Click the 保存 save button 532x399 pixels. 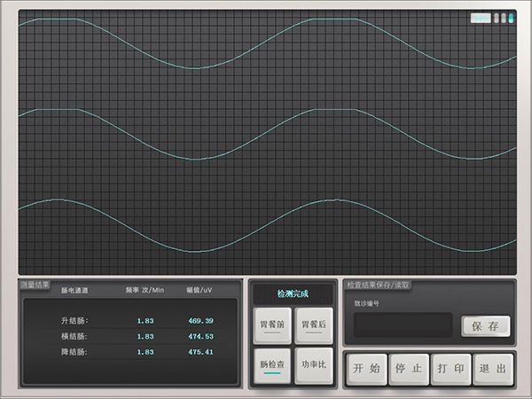point(486,326)
